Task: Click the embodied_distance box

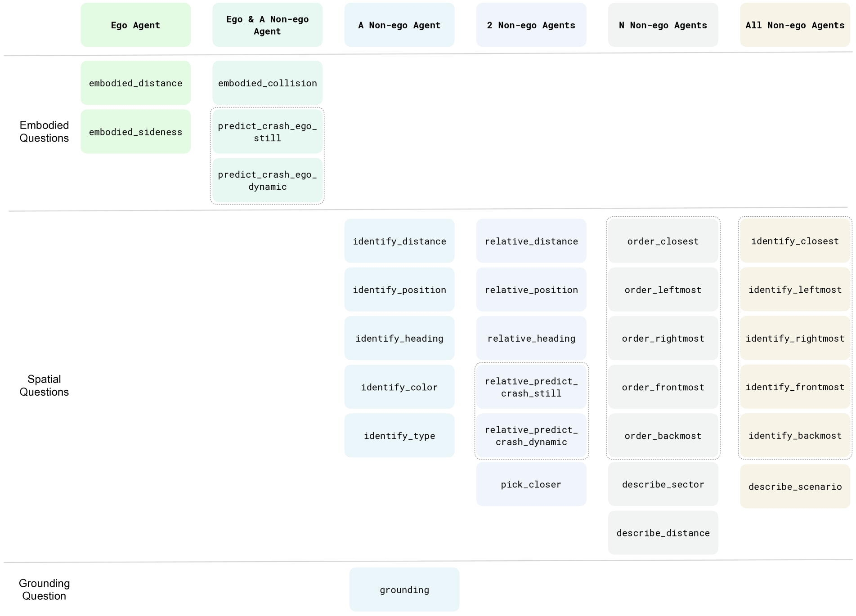Action: pyautogui.click(x=135, y=83)
